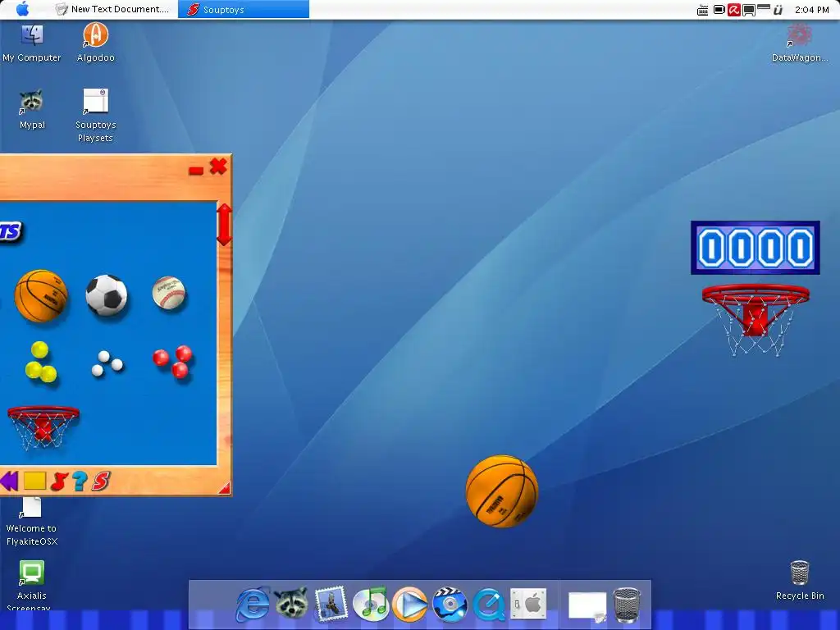Click the keyboard tray icon
This screenshot has width=840, height=630.
pos(702,10)
